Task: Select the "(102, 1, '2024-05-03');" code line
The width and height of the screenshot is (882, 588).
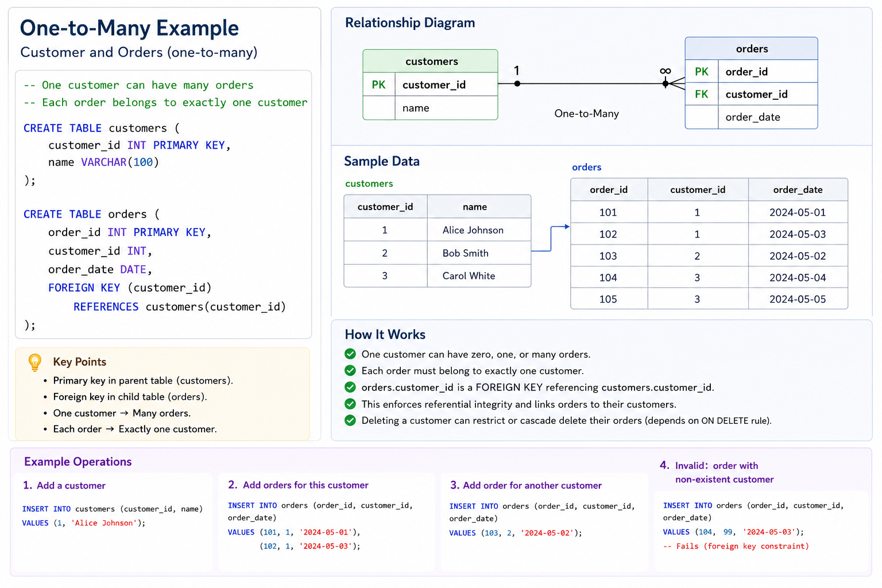Action: (310, 547)
